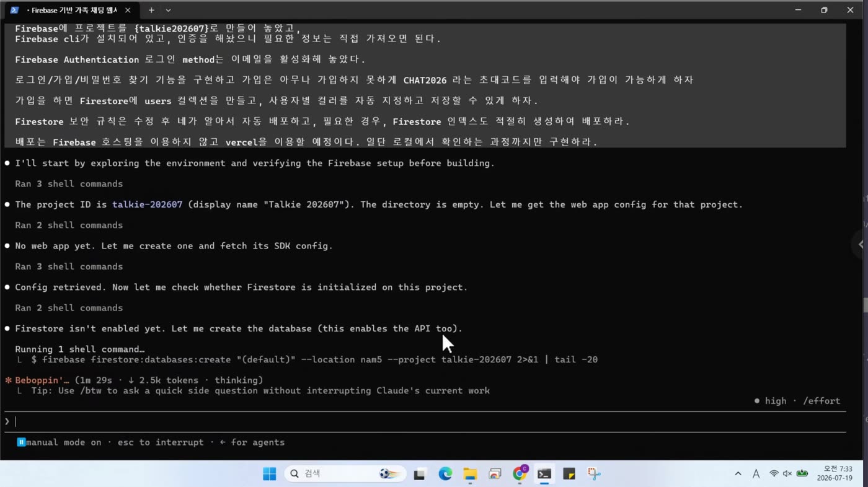Click "← for agents" hint

[252, 442]
